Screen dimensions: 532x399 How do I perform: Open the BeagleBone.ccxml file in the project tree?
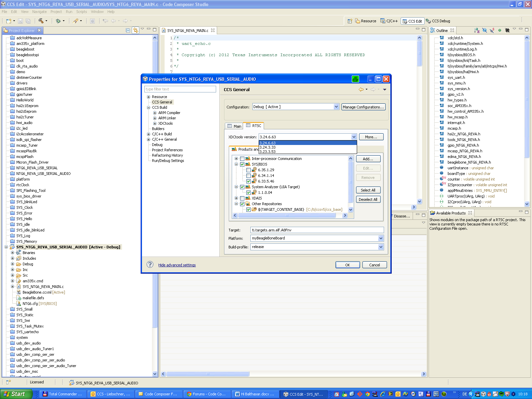(x=37, y=292)
